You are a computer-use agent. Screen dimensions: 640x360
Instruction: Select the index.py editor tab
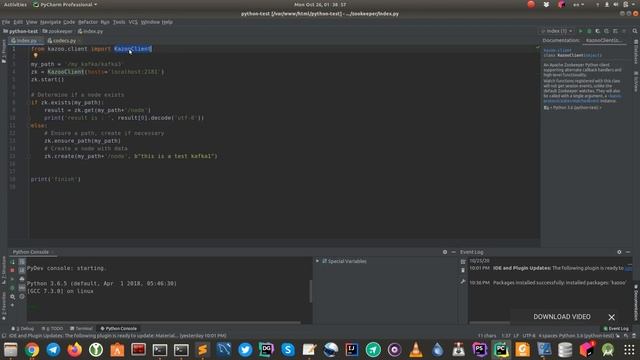click(x=26, y=40)
